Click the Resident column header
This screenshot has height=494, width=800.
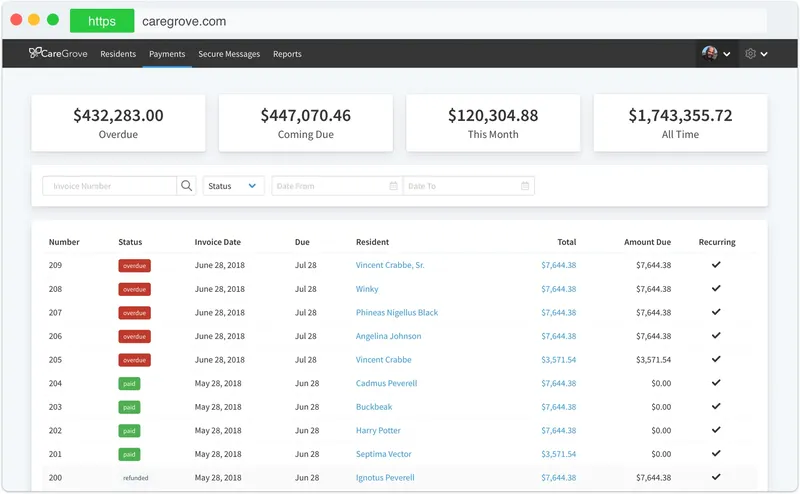coord(372,242)
